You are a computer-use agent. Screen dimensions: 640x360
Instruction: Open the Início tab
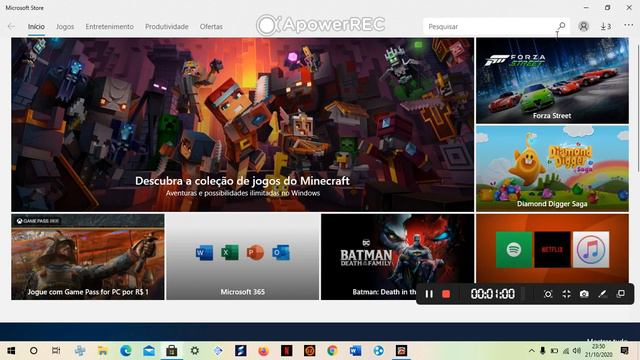(x=36, y=27)
